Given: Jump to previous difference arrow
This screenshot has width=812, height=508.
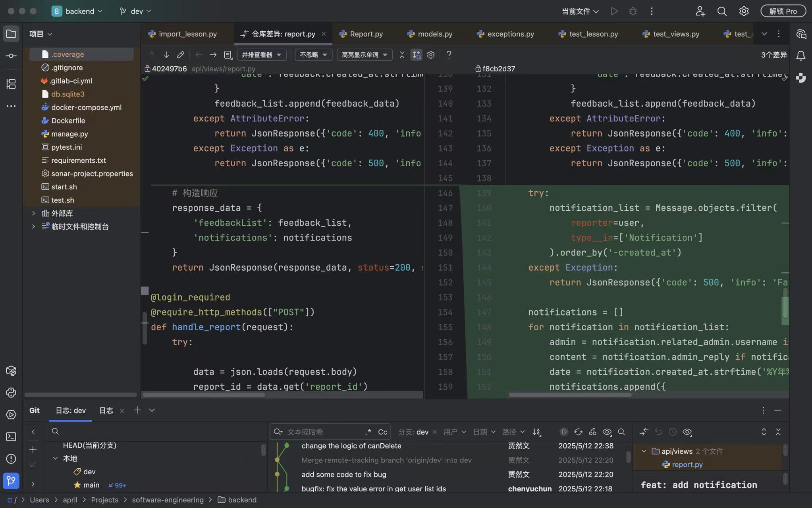Looking at the screenshot, I should coord(152,55).
